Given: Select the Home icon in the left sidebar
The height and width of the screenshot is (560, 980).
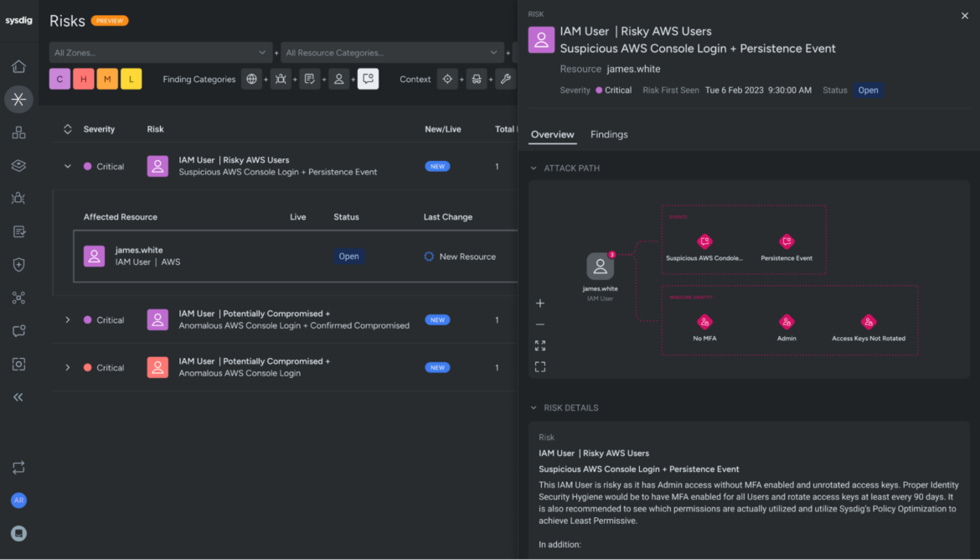Looking at the screenshot, I should coord(18,66).
